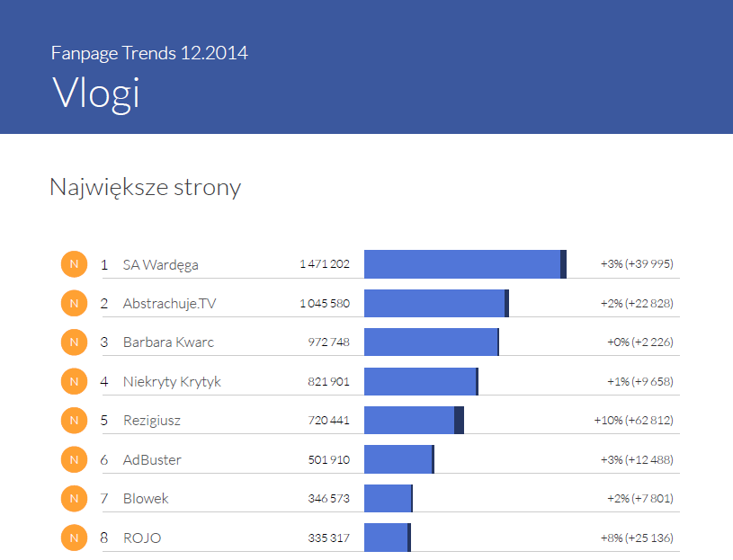Click the orange N icon beside SA Wardęga
733x560 pixels.
tap(74, 264)
